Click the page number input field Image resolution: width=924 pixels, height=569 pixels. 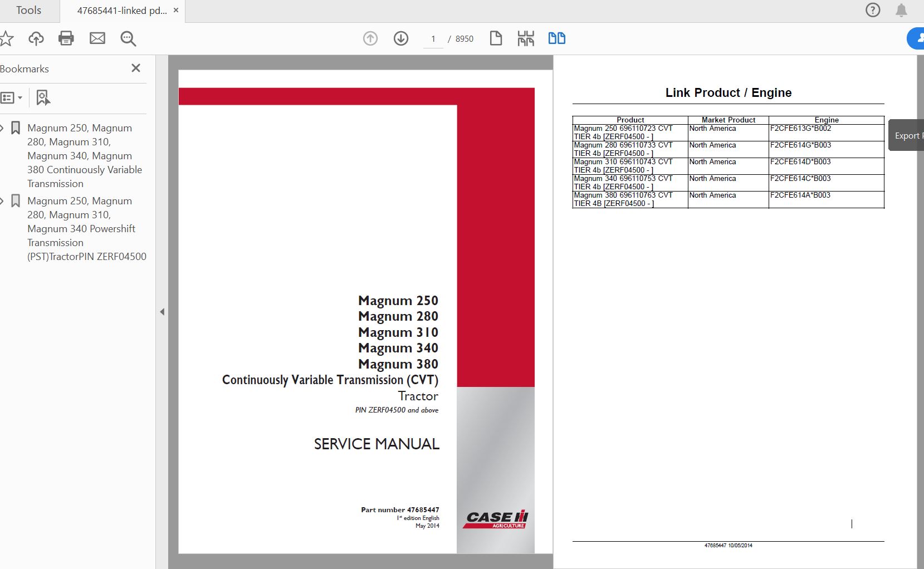(x=433, y=39)
